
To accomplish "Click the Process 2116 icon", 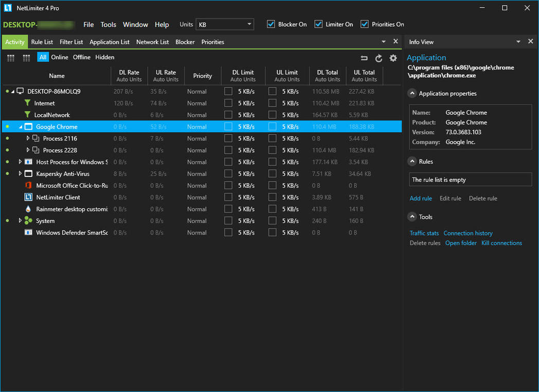I will (36, 138).
